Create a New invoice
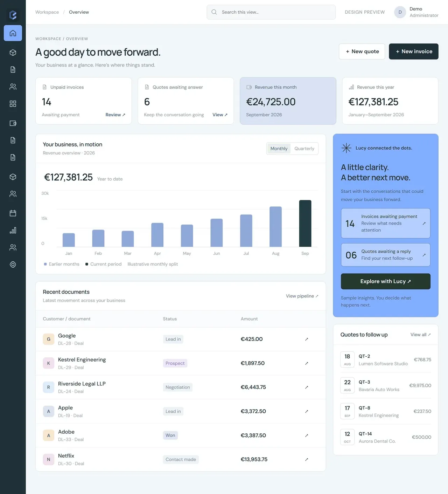Image resolution: width=448 pixels, height=494 pixels. pyautogui.click(x=414, y=52)
